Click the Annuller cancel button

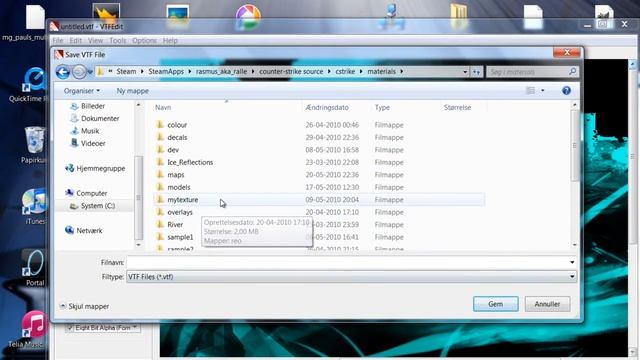(547, 304)
